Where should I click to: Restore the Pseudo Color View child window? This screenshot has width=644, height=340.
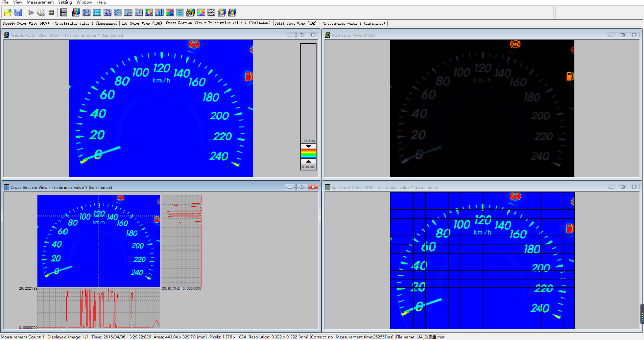click(x=302, y=35)
